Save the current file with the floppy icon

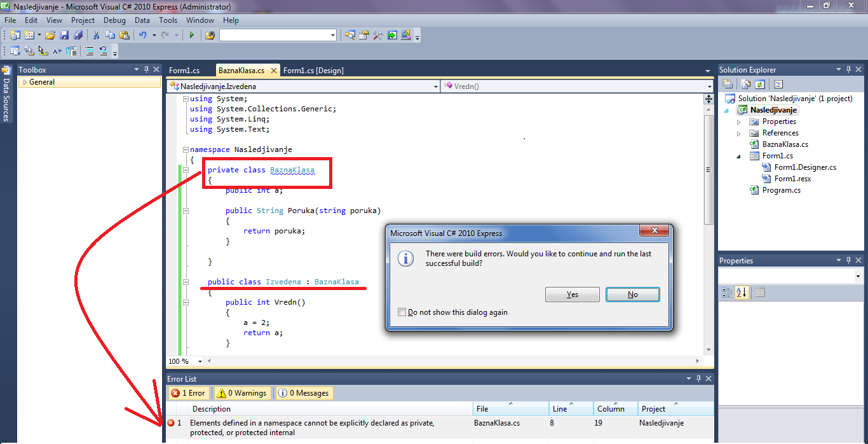pyautogui.click(x=64, y=35)
